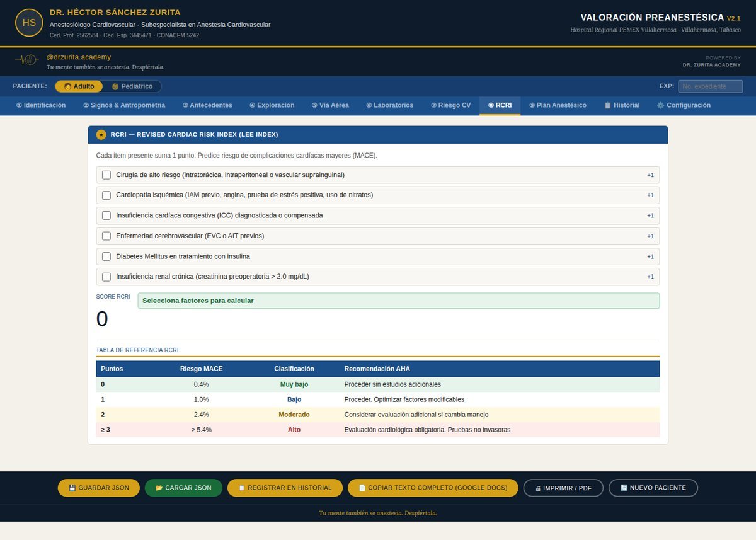Open the Configuración tab
Viewport: 756px width, 540px height.
[684, 105]
